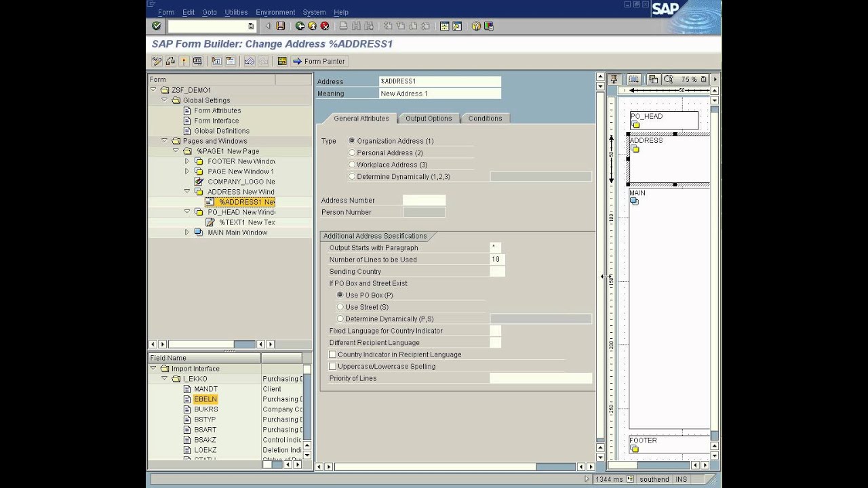
Task: Select Personal Address (2) radio button
Action: point(352,152)
